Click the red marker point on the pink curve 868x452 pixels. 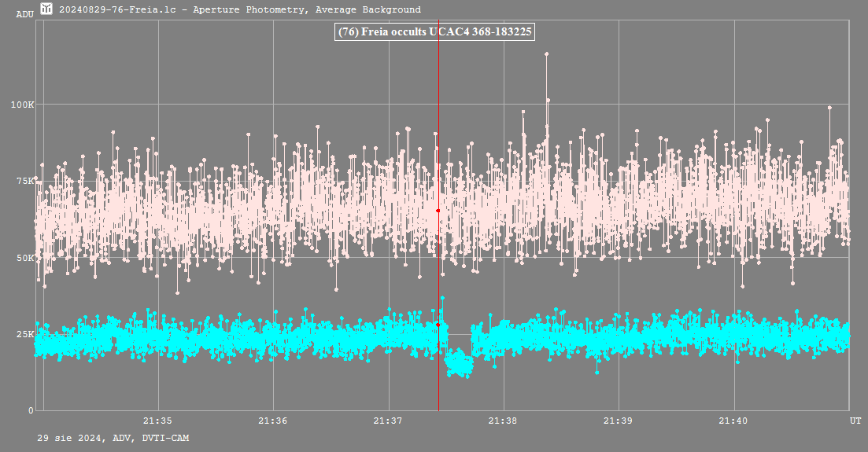tap(438, 211)
